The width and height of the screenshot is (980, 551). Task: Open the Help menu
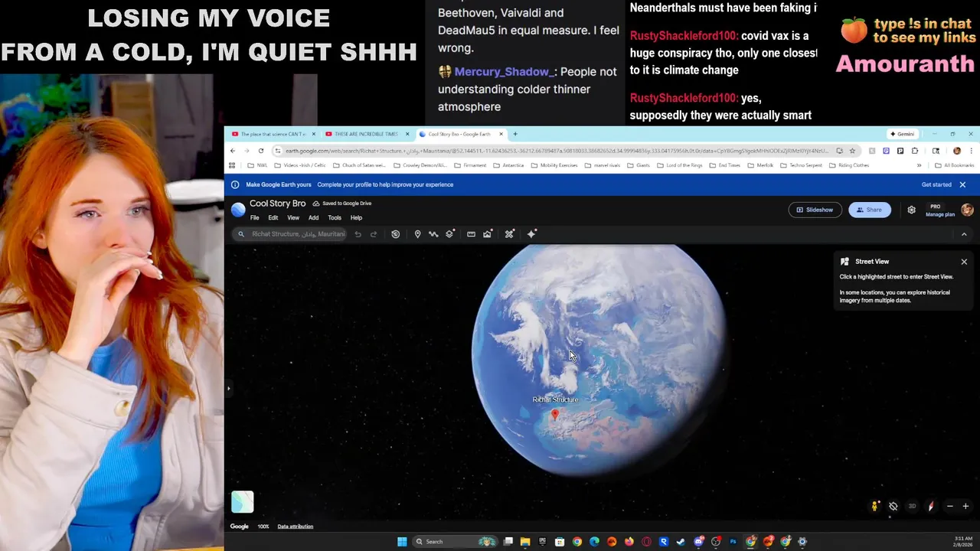point(356,218)
